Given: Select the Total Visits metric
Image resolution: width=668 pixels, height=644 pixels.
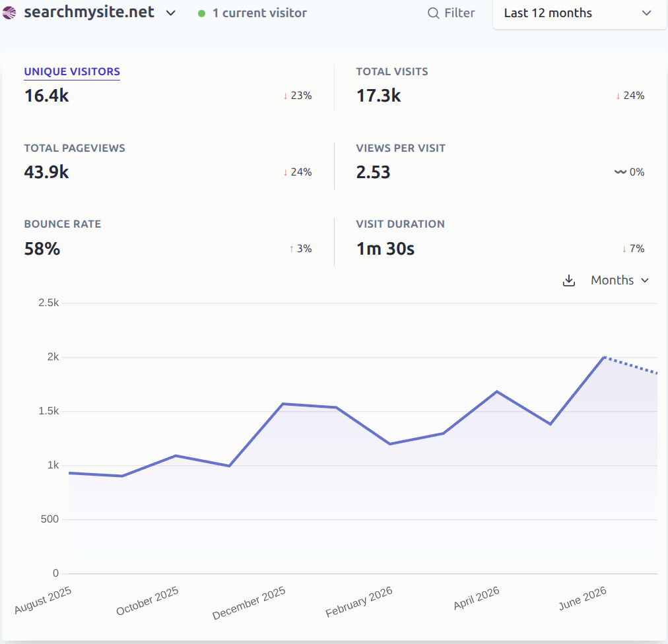Looking at the screenshot, I should click(x=392, y=71).
